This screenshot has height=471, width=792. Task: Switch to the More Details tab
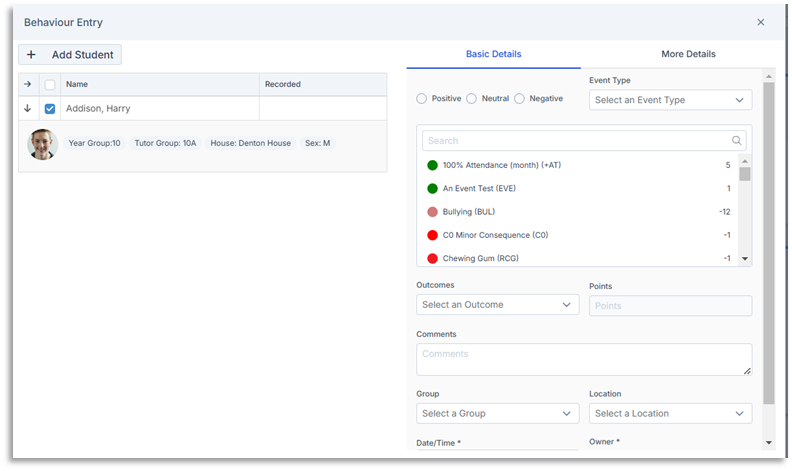point(688,54)
